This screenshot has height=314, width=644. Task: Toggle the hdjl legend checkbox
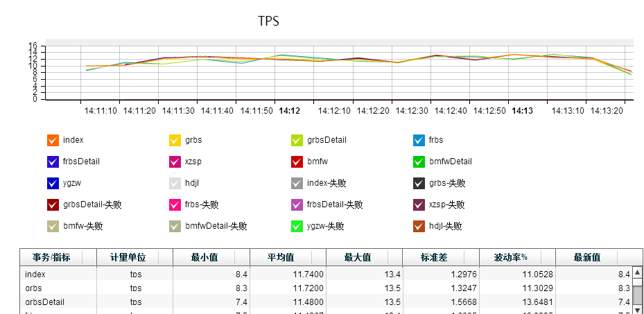pos(175,183)
